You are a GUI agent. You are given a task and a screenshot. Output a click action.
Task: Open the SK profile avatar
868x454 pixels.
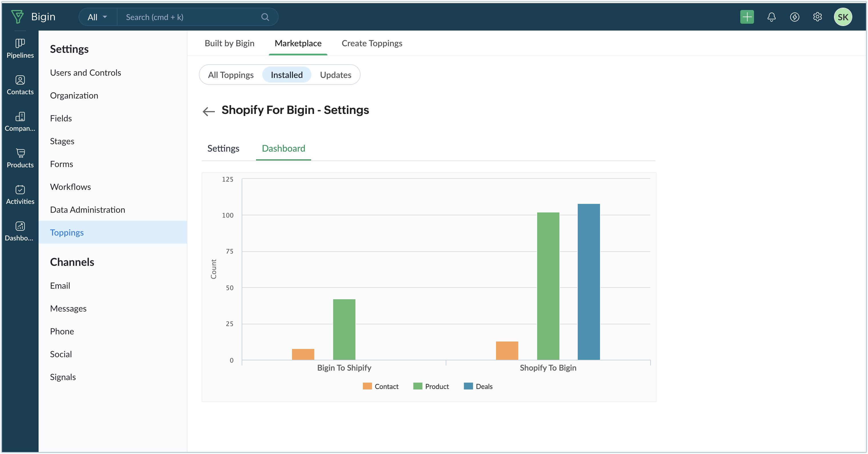pyautogui.click(x=843, y=17)
